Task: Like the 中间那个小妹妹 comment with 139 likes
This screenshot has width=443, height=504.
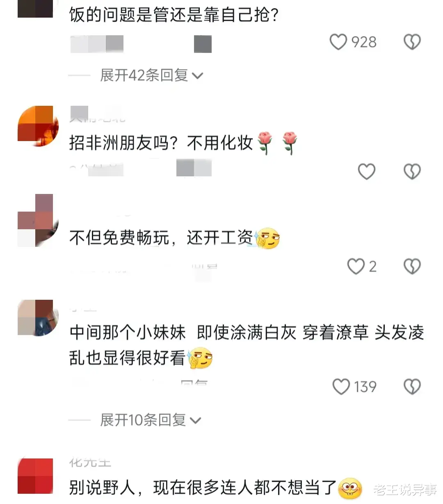Action: click(341, 386)
